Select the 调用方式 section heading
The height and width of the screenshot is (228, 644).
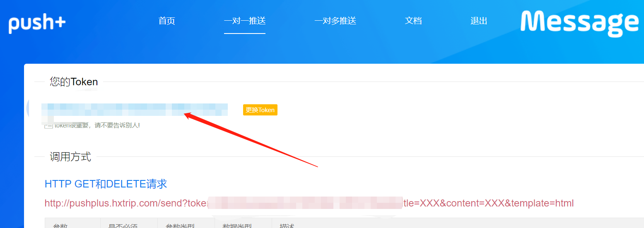click(x=70, y=156)
